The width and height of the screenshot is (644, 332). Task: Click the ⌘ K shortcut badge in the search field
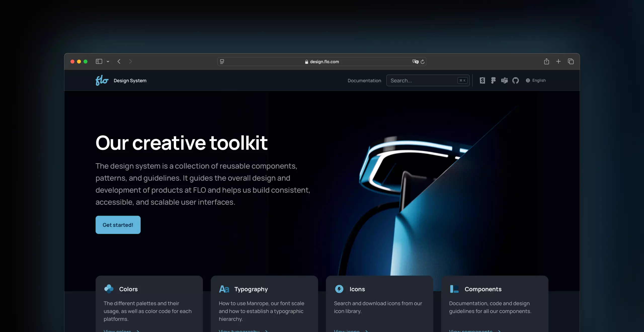[x=463, y=80]
